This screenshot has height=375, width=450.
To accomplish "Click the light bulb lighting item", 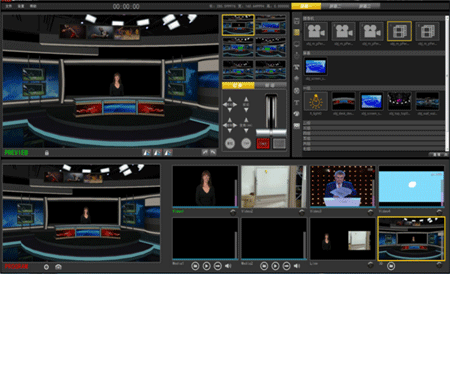I will tap(315, 101).
